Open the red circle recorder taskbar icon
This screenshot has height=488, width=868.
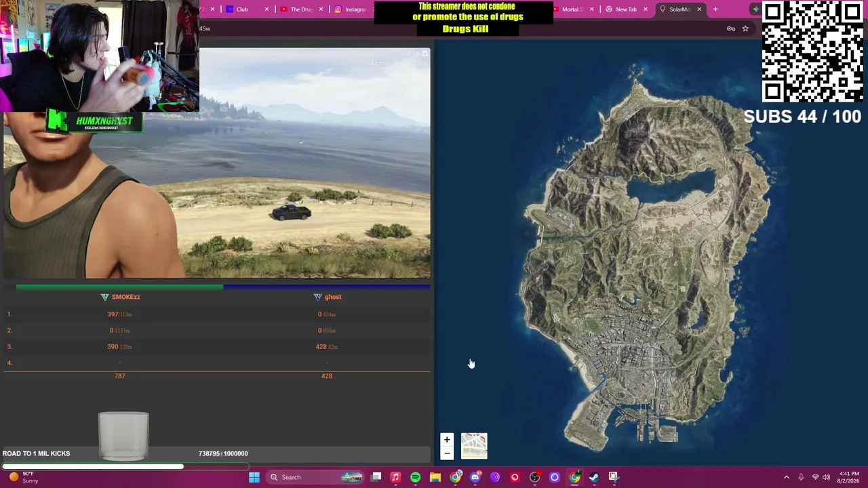515,477
